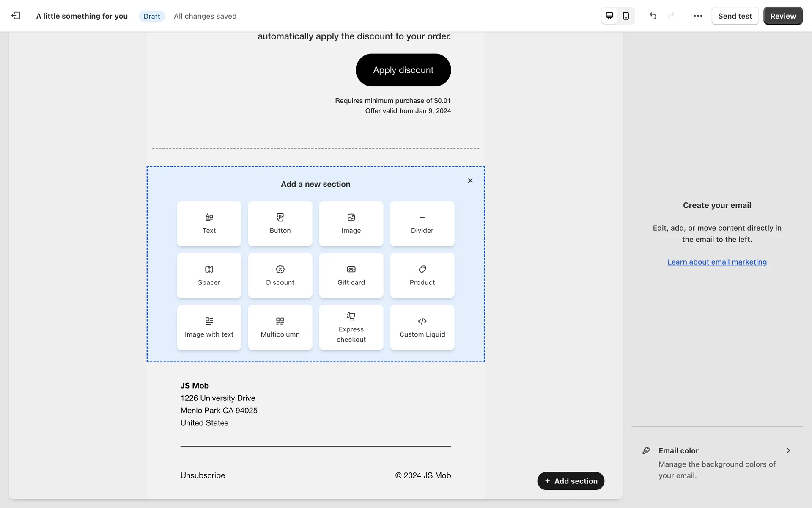Switch to mobile preview mode
The image size is (812, 508).
(626, 16)
